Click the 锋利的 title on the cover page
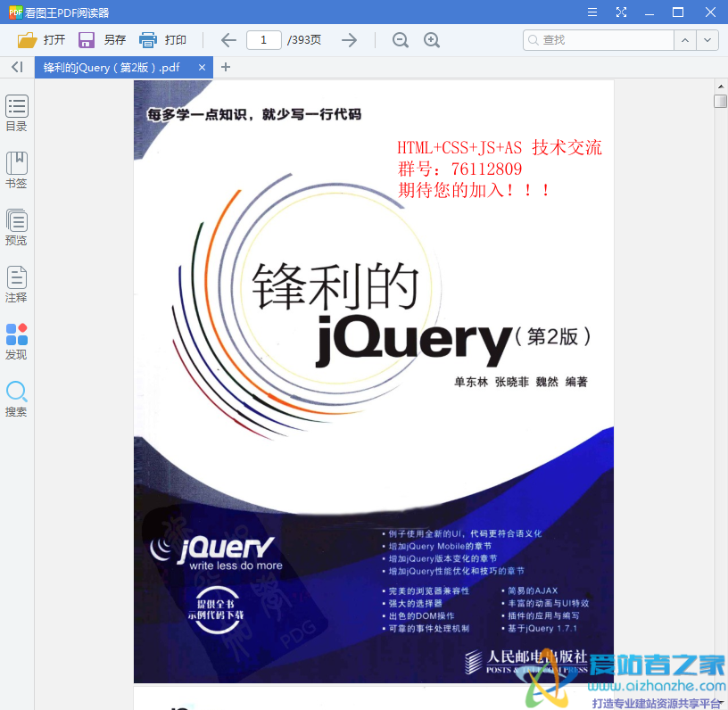The height and width of the screenshot is (710, 728). pyautogui.click(x=335, y=286)
